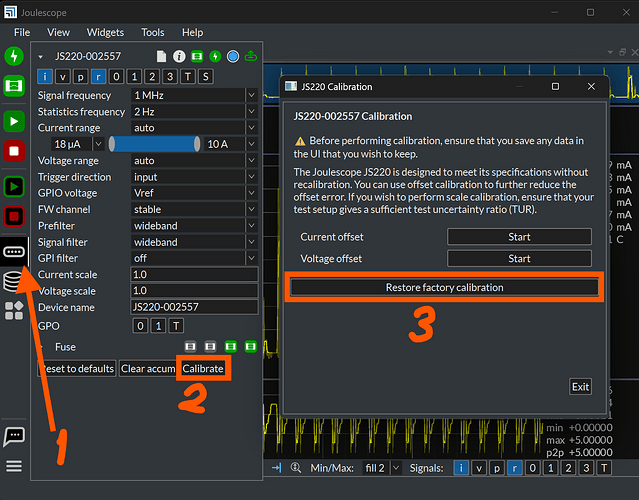This screenshot has height=500, width=639.
Task: Click the last green fuse icon
Action: tap(251, 347)
